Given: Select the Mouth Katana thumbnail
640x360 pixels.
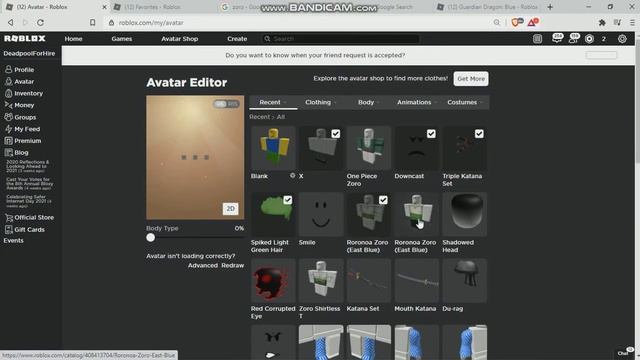Looking at the screenshot, I should (x=417, y=280).
